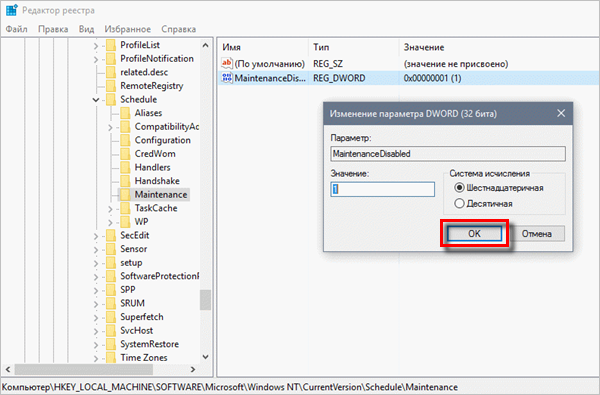The image size is (600, 395).
Task: Click the SecEdit folder icon
Action: 111,235
